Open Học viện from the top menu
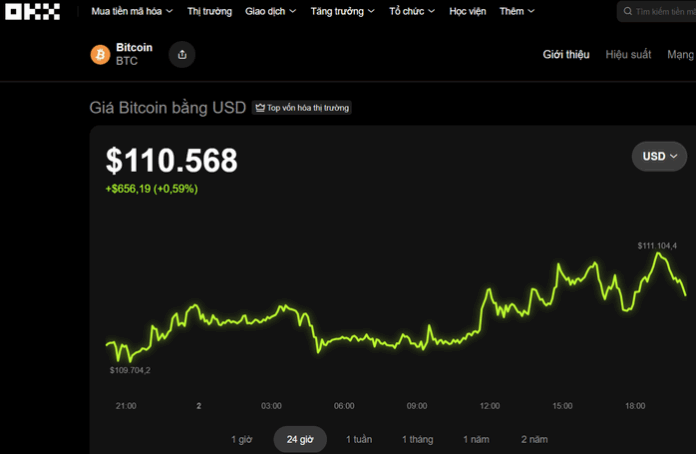 [467, 12]
